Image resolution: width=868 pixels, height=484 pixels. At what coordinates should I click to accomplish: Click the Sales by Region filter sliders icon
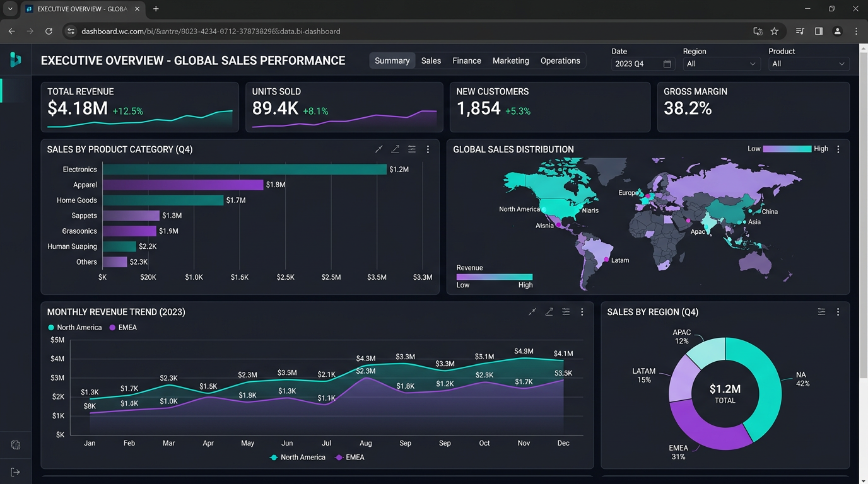coord(821,312)
